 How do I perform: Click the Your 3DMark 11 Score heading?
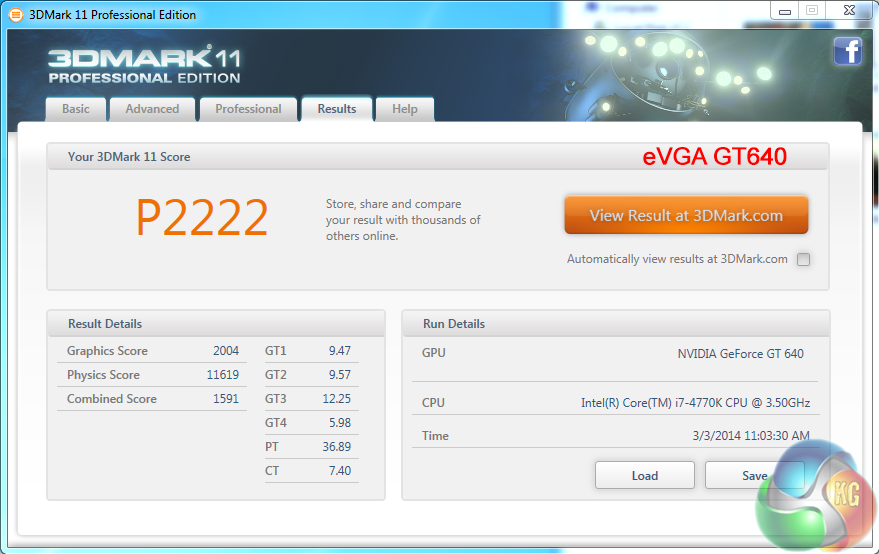click(x=129, y=157)
